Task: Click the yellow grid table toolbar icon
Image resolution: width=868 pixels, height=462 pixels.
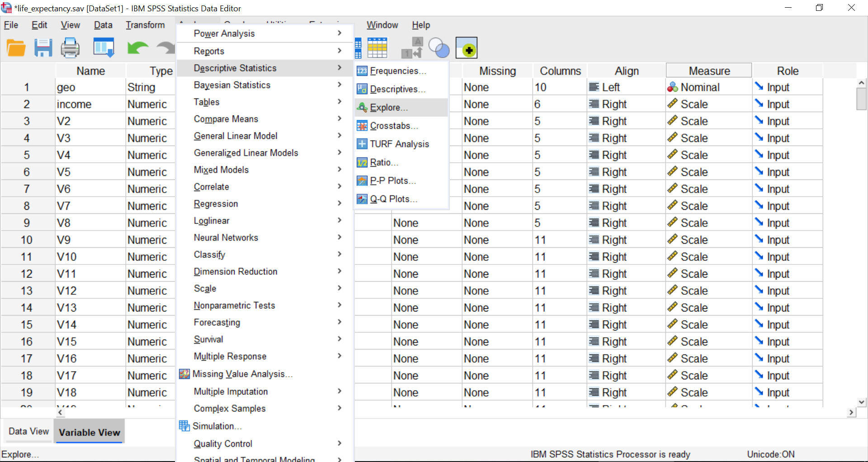Action: click(x=377, y=48)
